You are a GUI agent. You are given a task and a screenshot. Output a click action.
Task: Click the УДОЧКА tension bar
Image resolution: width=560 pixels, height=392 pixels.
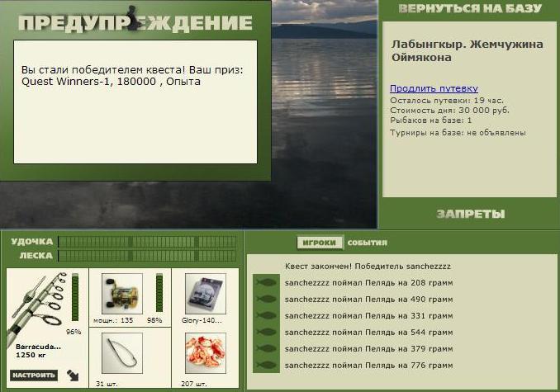[147, 242]
